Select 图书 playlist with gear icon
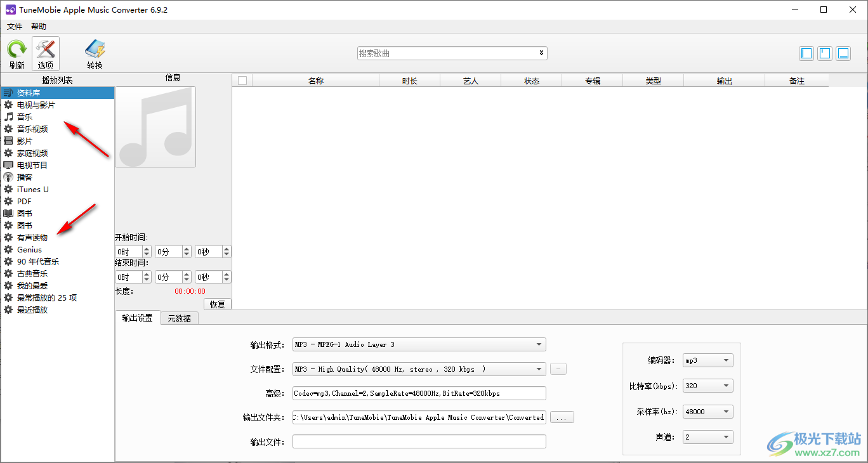The image size is (868, 463). 58,225
